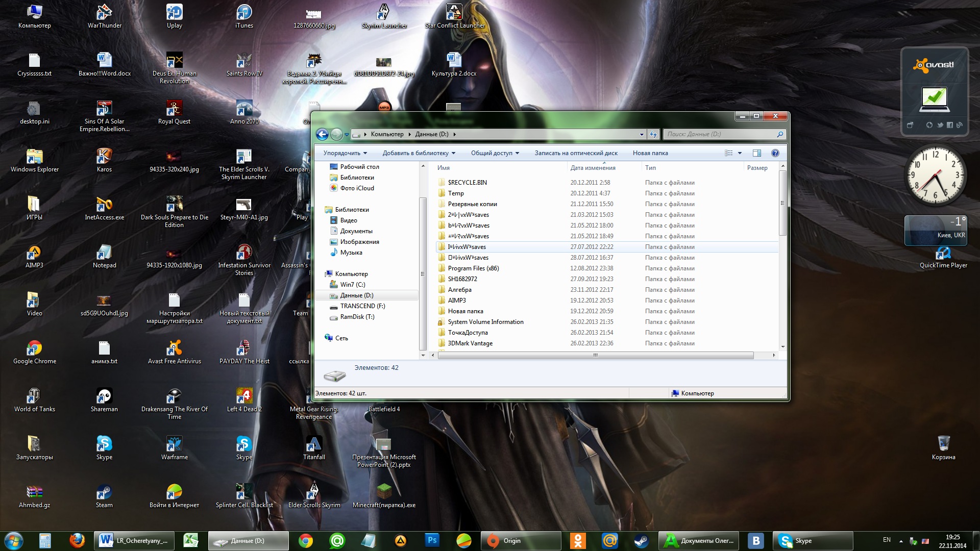Open Добавить в библиотеку dropdown
This screenshot has width=980, height=551.
[x=419, y=153]
